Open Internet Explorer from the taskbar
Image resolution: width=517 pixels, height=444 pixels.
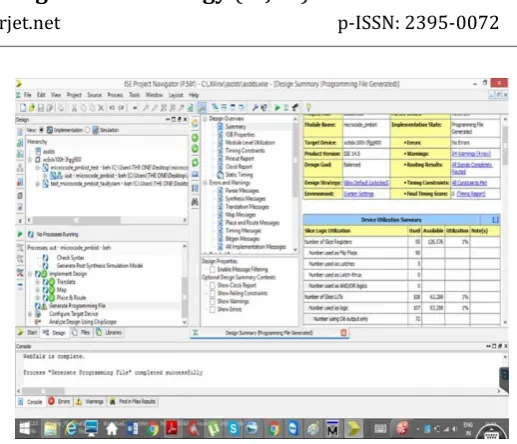[71, 428]
